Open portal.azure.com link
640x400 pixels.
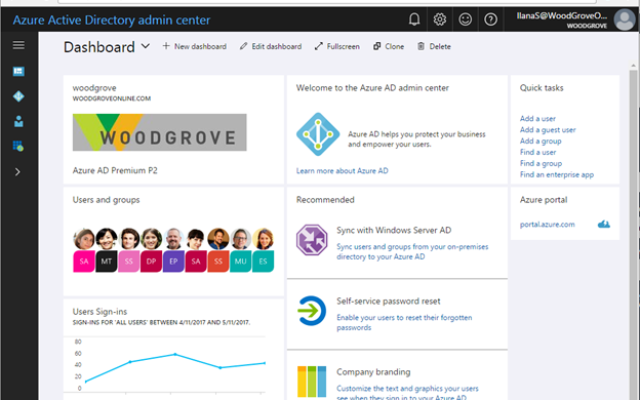point(547,224)
